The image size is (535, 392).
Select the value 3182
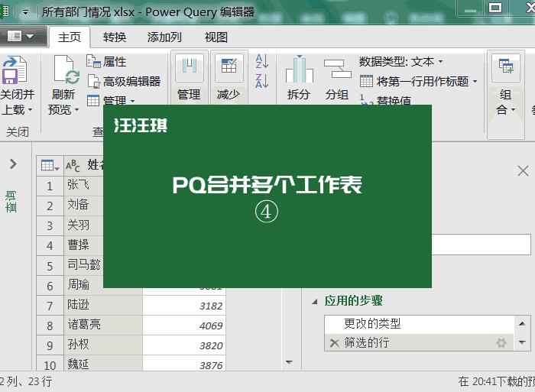[184, 306]
